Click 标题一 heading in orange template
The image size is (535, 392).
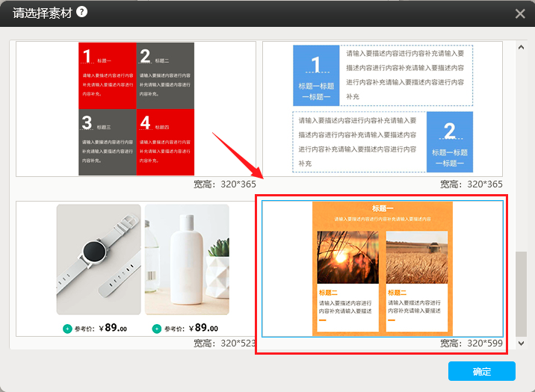[382, 208]
